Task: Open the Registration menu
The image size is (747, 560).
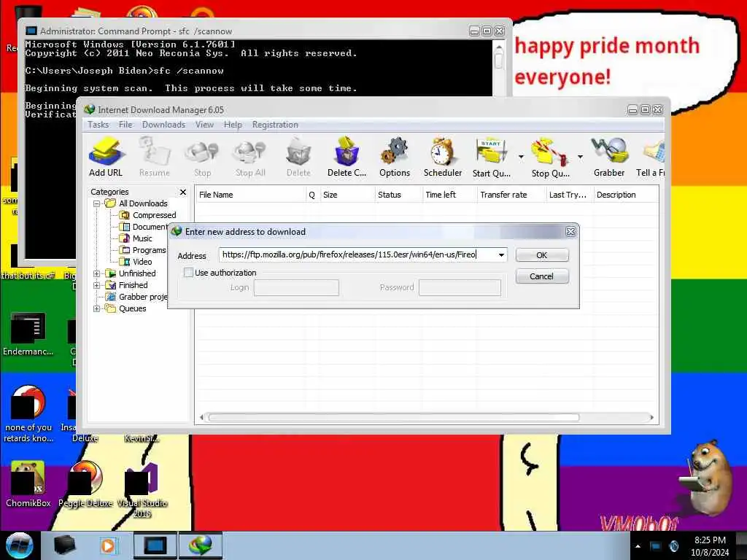Action: [x=275, y=125]
